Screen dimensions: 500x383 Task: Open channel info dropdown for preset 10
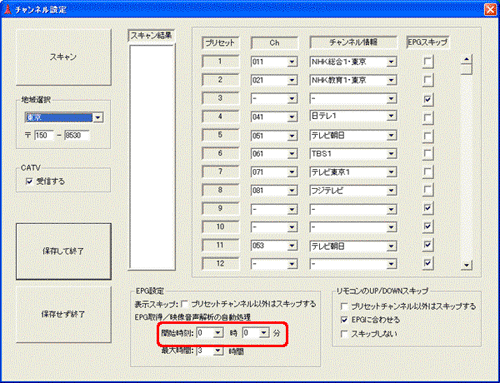391,227
